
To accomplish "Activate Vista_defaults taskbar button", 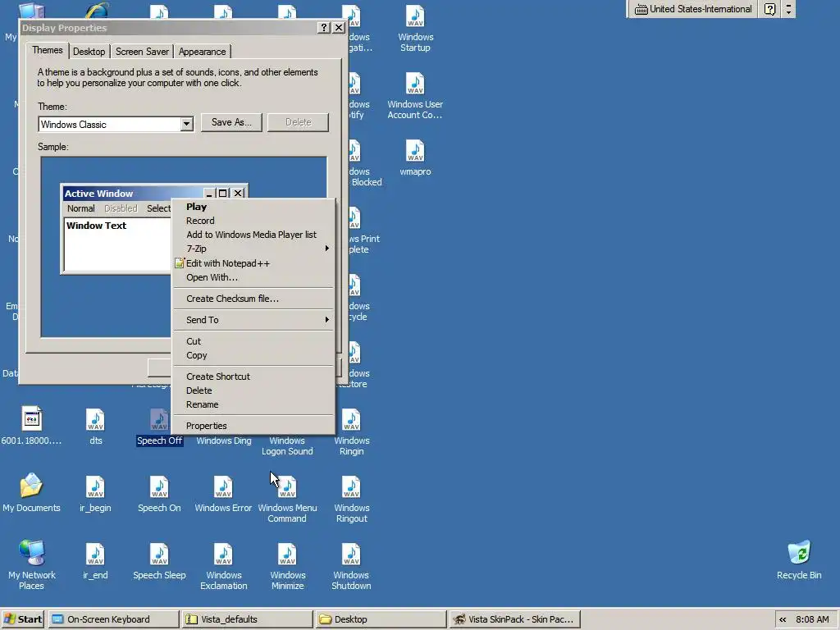I will [x=247, y=619].
